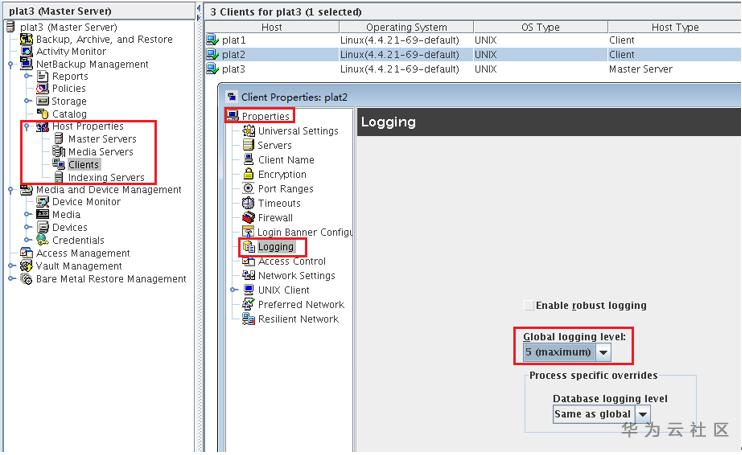Collapse Media and Device Management node
This screenshot has height=455, width=742.
click(x=11, y=190)
